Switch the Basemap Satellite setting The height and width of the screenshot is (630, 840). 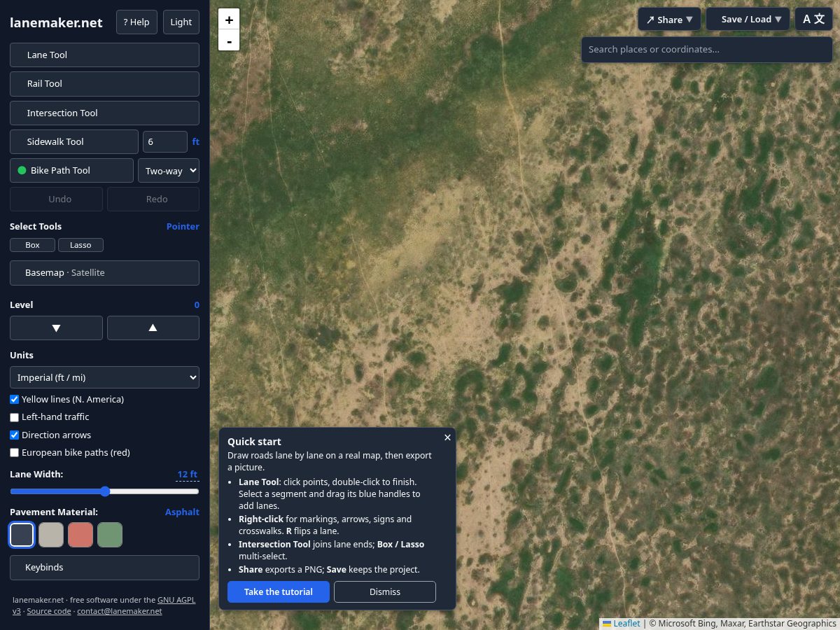(x=104, y=273)
